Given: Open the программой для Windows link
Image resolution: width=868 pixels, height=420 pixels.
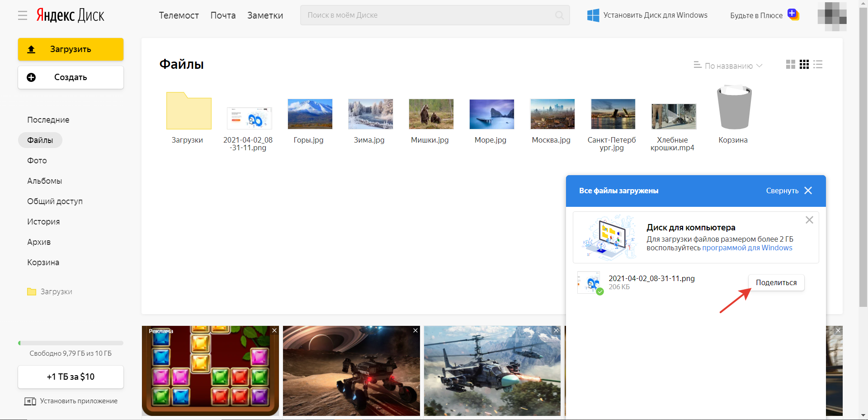Looking at the screenshot, I should pos(747,248).
